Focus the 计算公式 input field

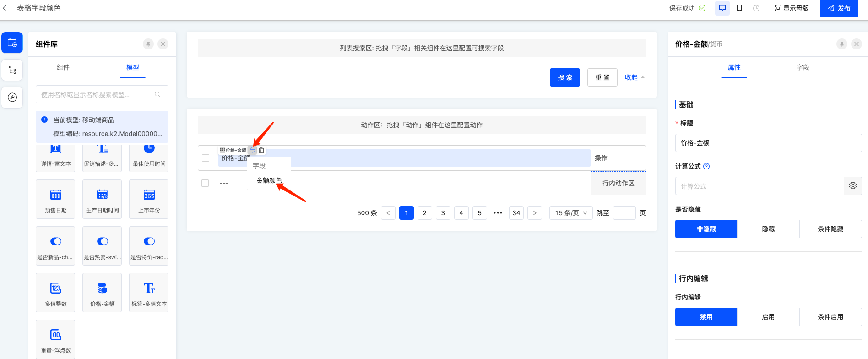759,186
